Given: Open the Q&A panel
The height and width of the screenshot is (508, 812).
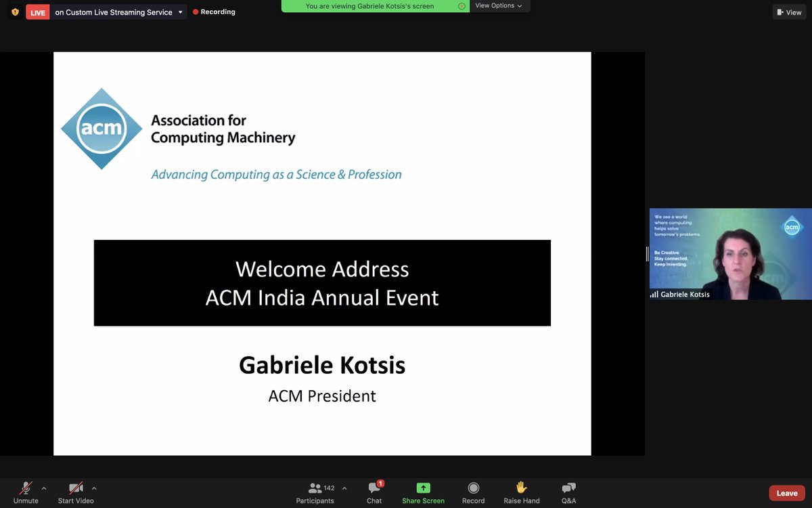Looking at the screenshot, I should 569,492.
